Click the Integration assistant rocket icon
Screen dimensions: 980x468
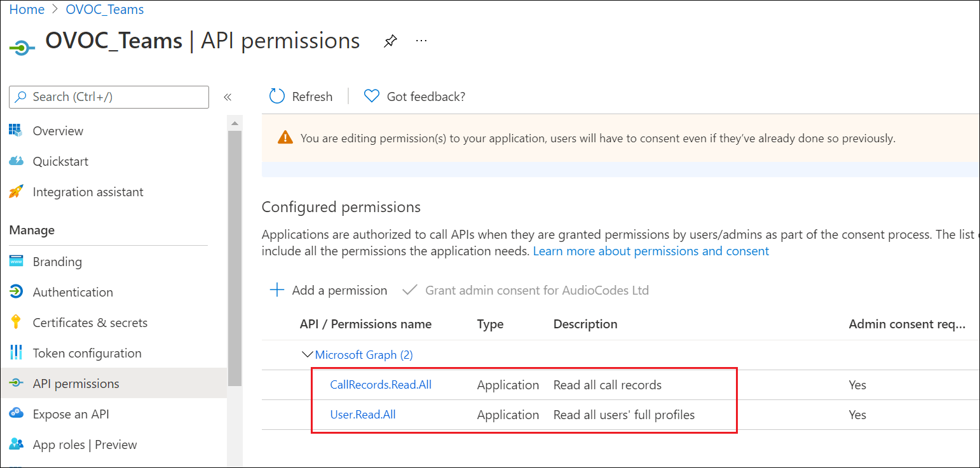(17, 192)
